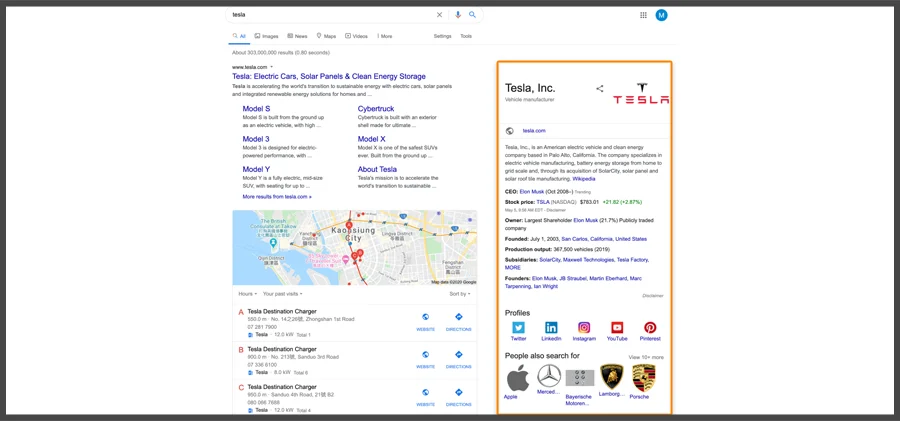900x421 pixels.
Task: Clear the search box with the X icon
Action: point(440,15)
